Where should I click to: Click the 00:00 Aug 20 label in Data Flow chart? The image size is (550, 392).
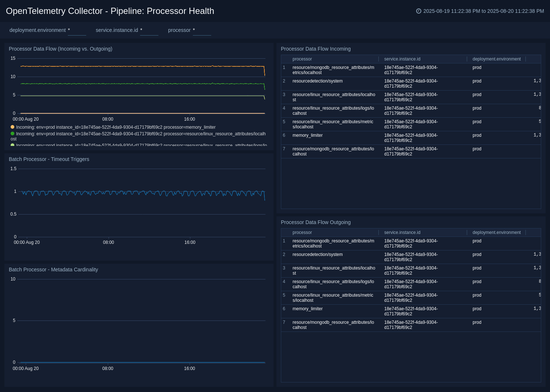pos(26,119)
